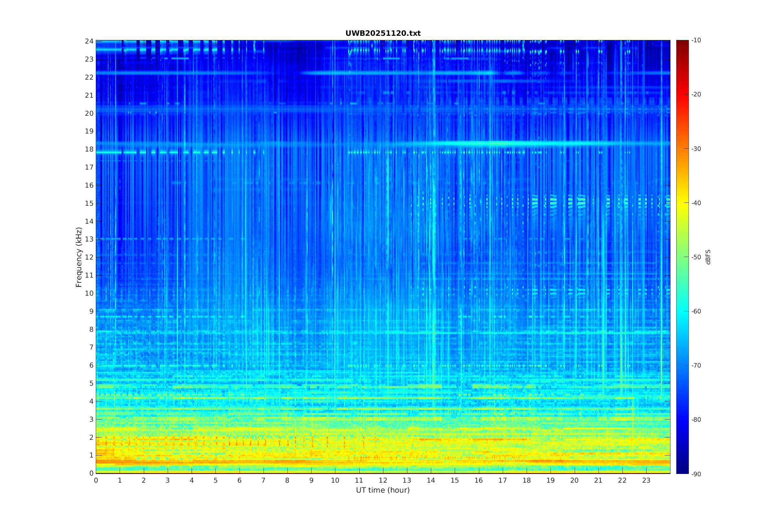Image resolution: width=774 pixels, height=532 pixels.
Task: Click the y-axis tick label 5
Action: [x=91, y=383]
